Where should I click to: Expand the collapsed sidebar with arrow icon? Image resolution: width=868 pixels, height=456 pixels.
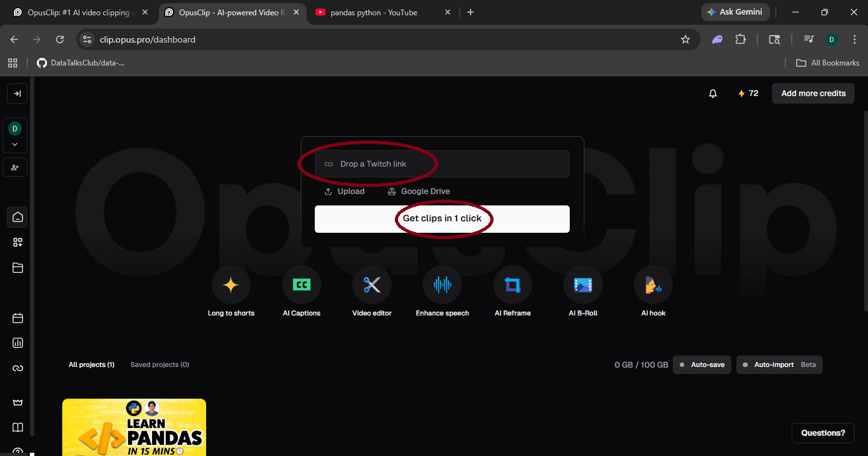17,93
